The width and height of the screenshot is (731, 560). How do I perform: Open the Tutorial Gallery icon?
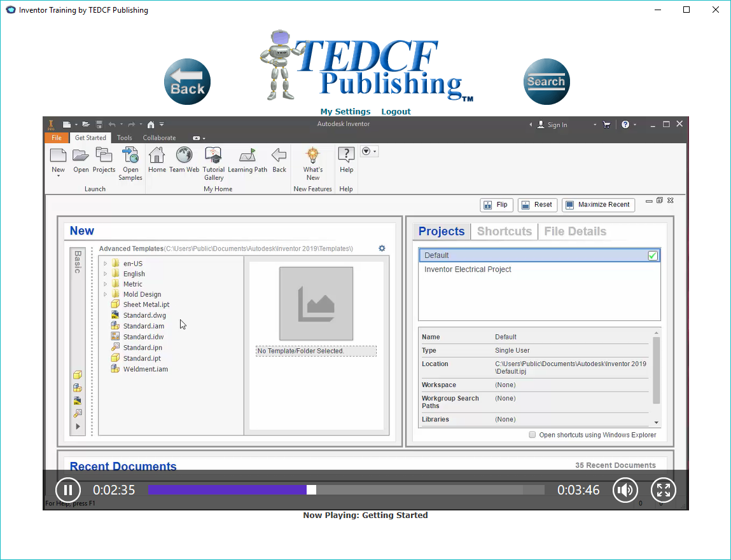pyautogui.click(x=214, y=154)
